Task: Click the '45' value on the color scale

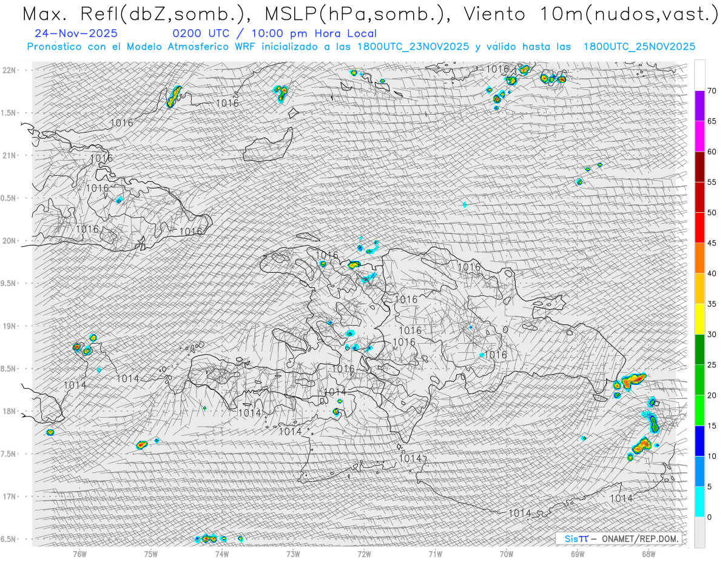Action: (712, 243)
